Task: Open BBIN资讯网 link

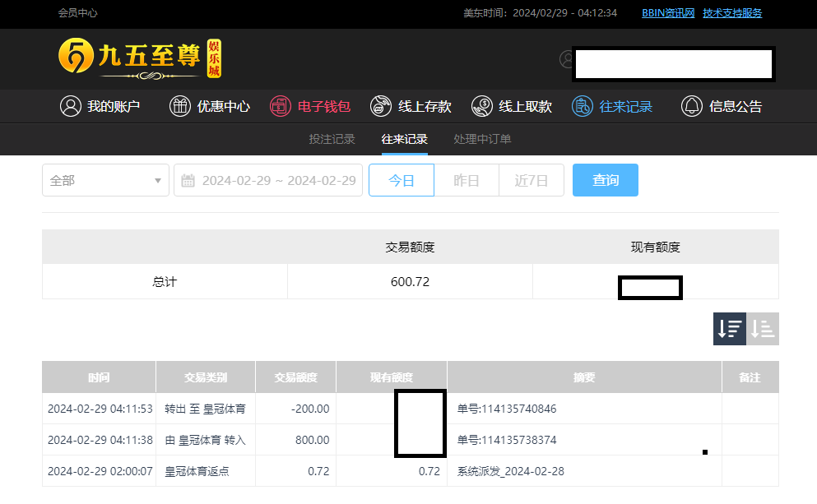Action: (x=668, y=13)
